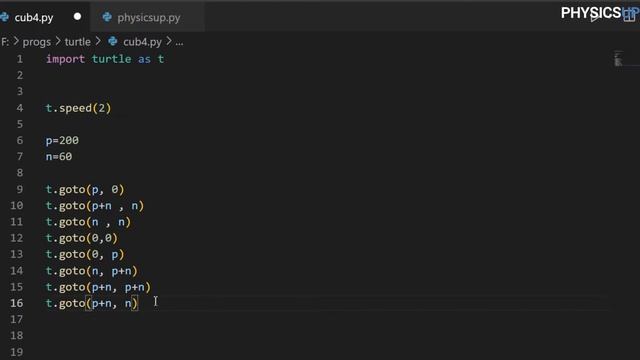Click on the t.speed(2) line
This screenshot has width=640, height=360.
78,108
